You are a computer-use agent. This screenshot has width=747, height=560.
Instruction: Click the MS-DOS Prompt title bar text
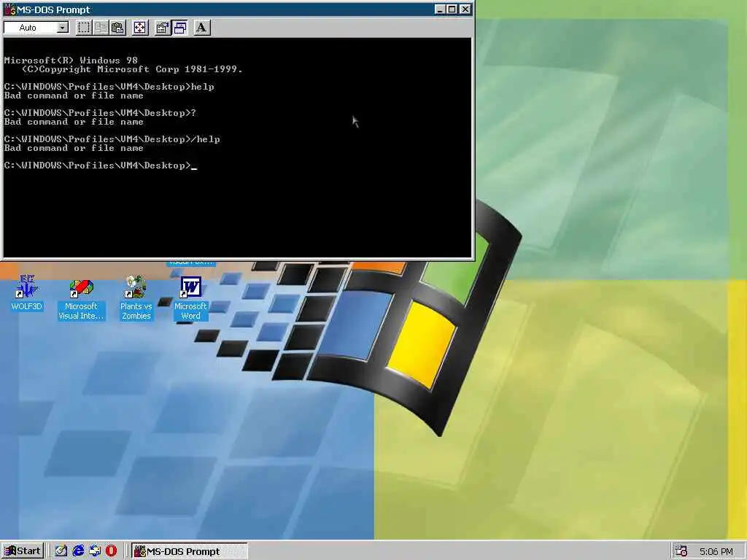(x=53, y=9)
